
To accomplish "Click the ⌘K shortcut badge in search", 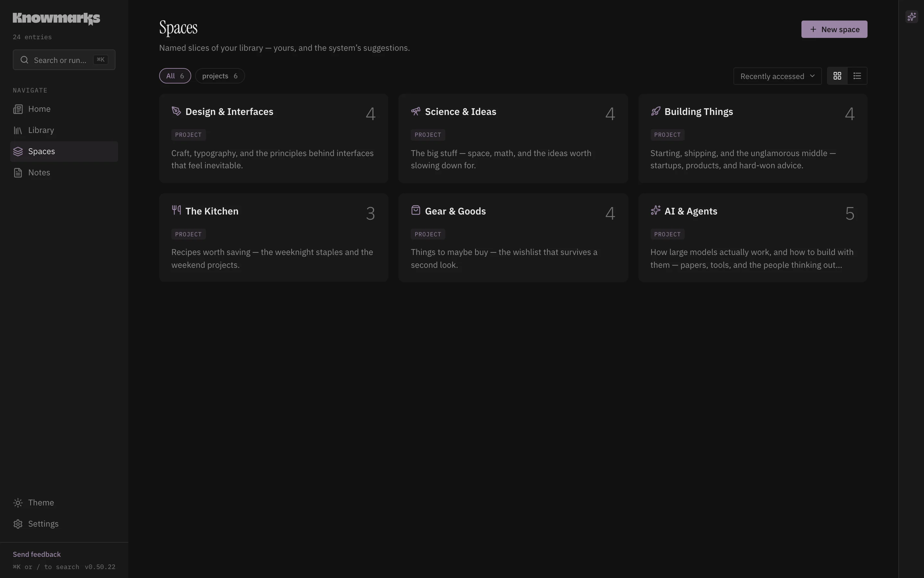I will 100,60.
